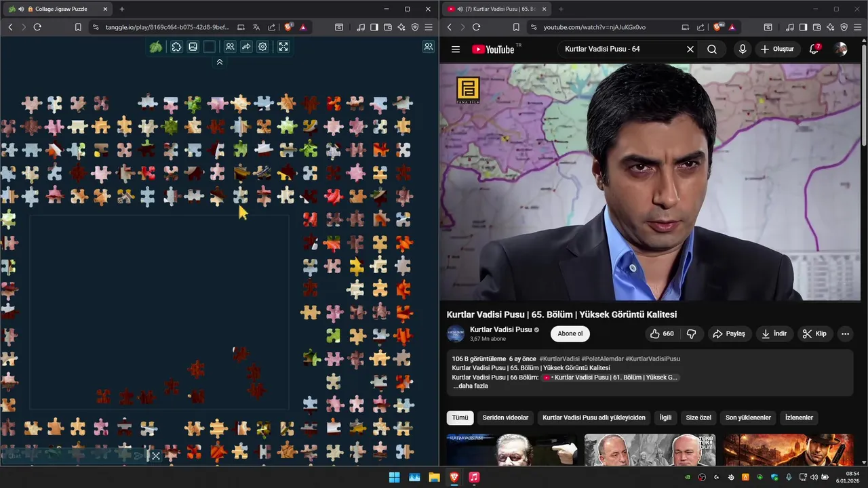This screenshot has height=488, width=868.
Task: Reload the tanggle.io page
Action: pos(37,27)
